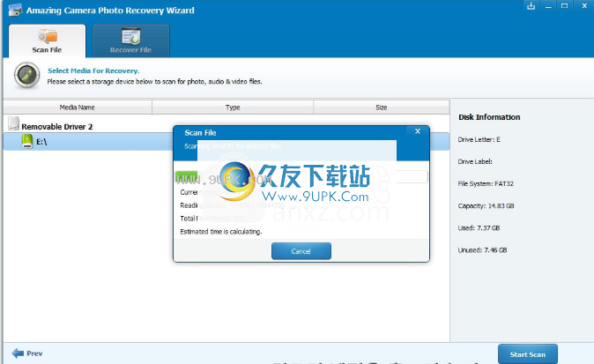Click 'Capacity: 14.83 GB' text
This screenshot has width=594, height=364.
coord(486,205)
